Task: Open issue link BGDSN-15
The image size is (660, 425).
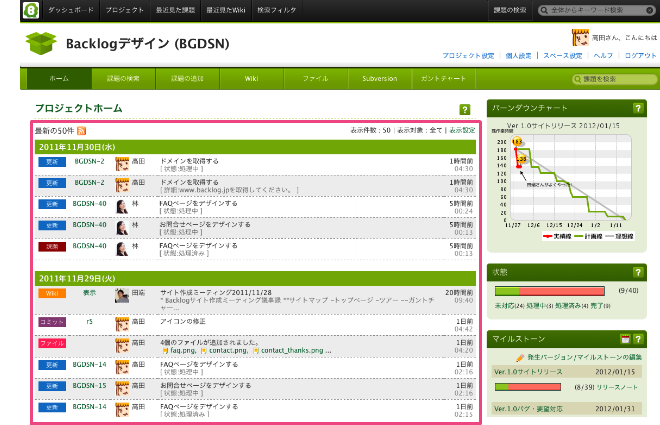Action: click(89, 385)
